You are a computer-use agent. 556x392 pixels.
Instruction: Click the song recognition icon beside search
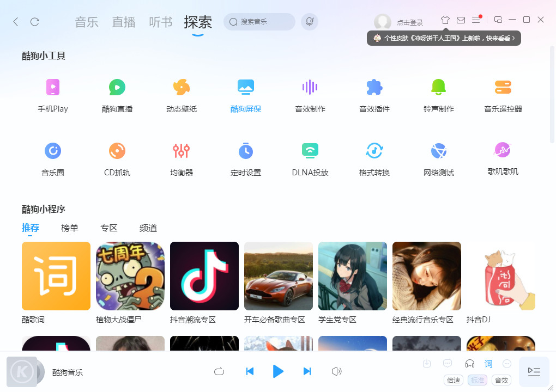310,22
